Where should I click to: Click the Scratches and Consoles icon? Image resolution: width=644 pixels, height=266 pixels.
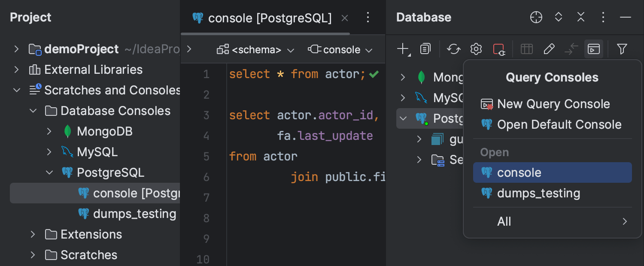pyautogui.click(x=35, y=90)
